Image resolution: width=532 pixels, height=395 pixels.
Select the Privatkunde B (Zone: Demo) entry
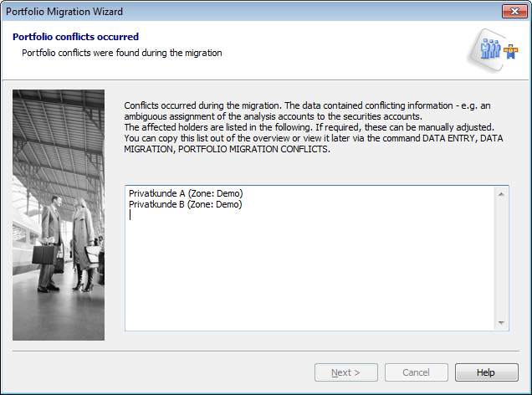[186, 204]
